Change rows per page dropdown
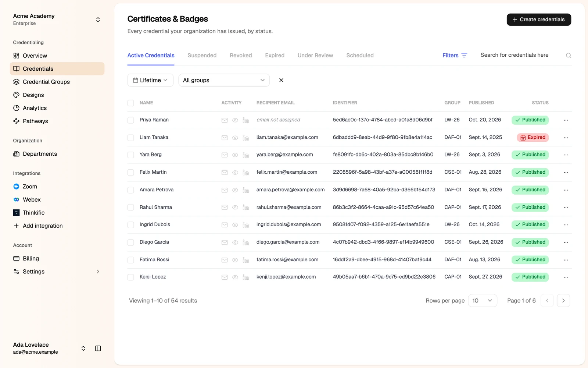Image resolution: width=588 pixels, height=368 pixels. 483,301
